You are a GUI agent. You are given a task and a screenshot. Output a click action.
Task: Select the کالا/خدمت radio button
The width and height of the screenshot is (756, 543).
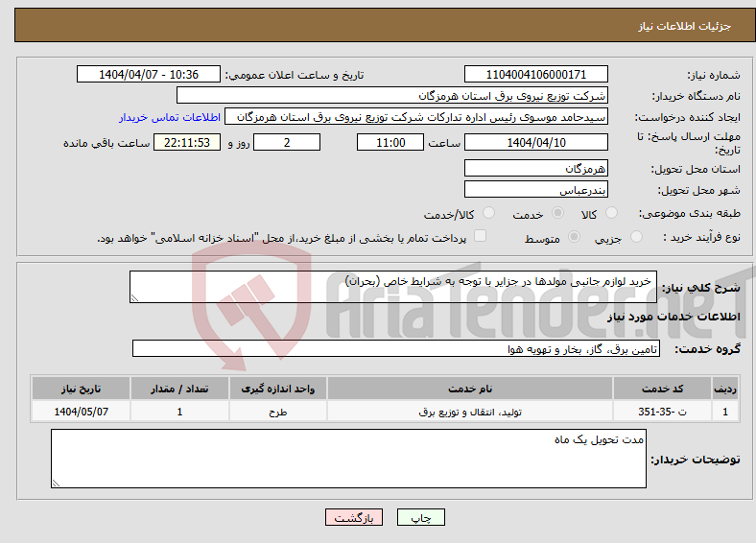pos(489,213)
